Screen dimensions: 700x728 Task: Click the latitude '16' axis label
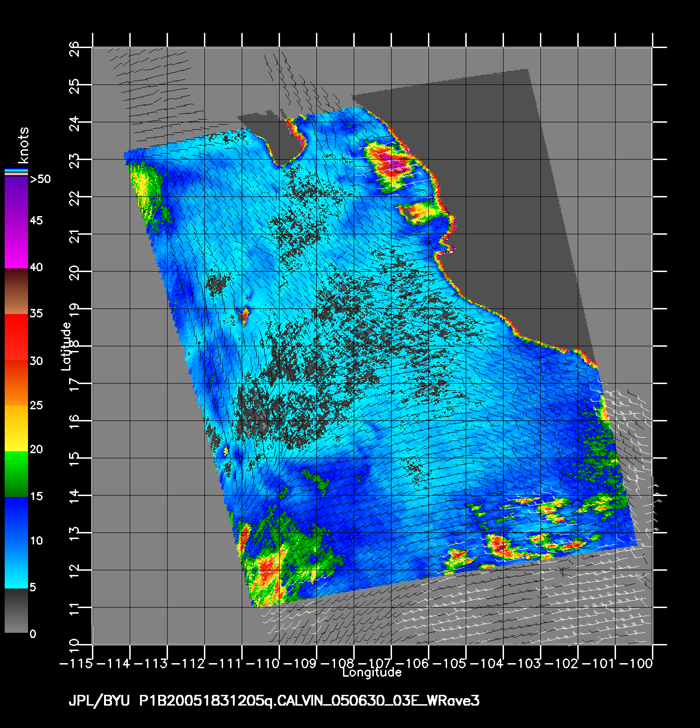click(x=75, y=421)
